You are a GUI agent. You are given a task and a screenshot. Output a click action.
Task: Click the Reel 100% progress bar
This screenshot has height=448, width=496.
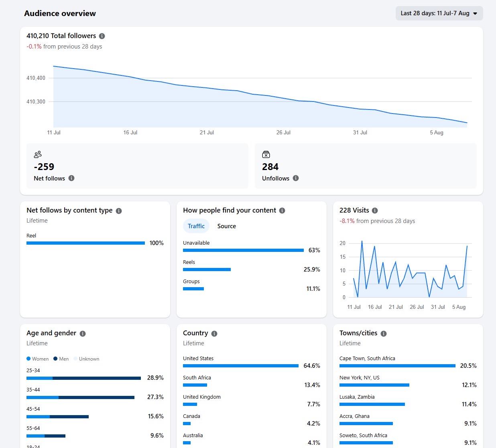click(85, 243)
